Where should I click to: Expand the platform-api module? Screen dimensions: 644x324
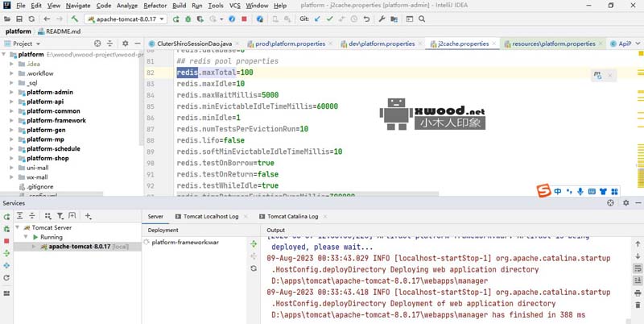(x=11, y=102)
